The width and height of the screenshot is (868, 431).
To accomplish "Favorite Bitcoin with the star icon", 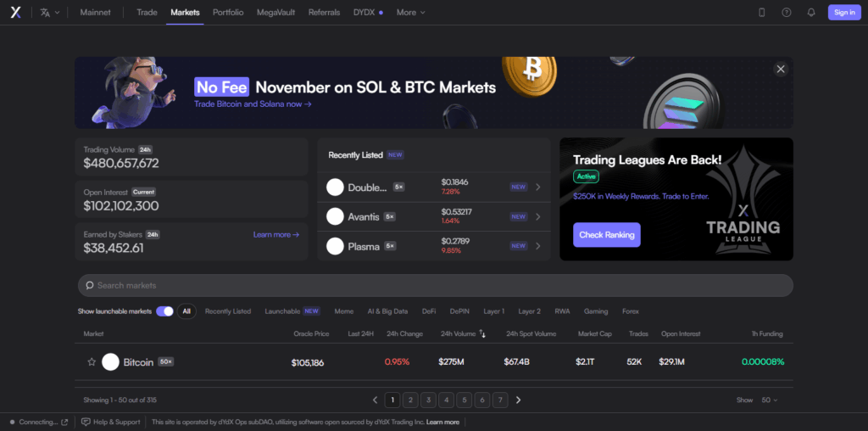I will click(92, 362).
